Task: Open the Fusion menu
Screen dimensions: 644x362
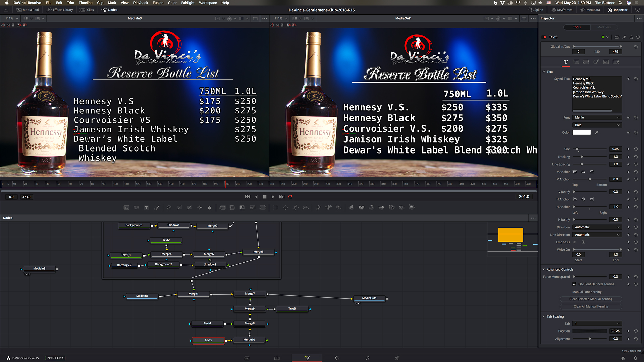Action: [x=158, y=3]
